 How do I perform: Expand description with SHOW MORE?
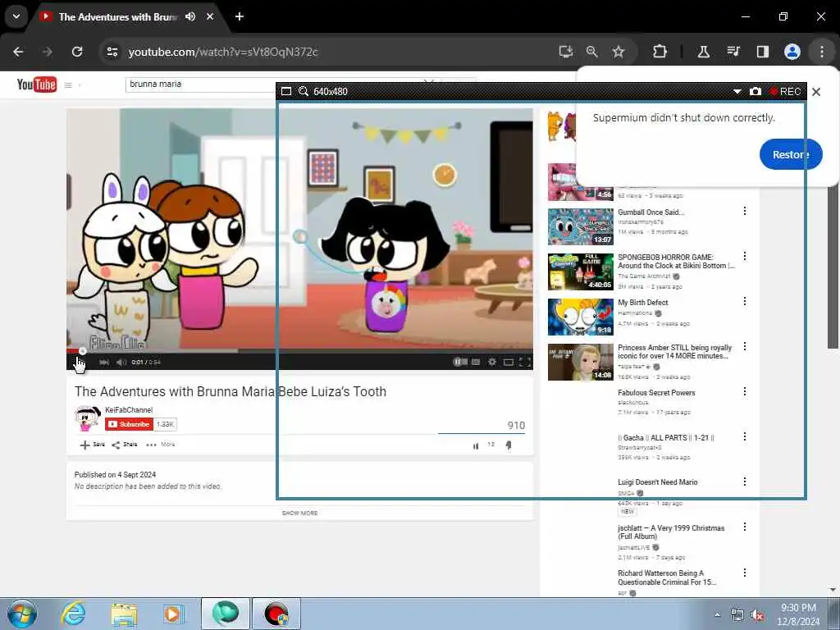(299, 514)
